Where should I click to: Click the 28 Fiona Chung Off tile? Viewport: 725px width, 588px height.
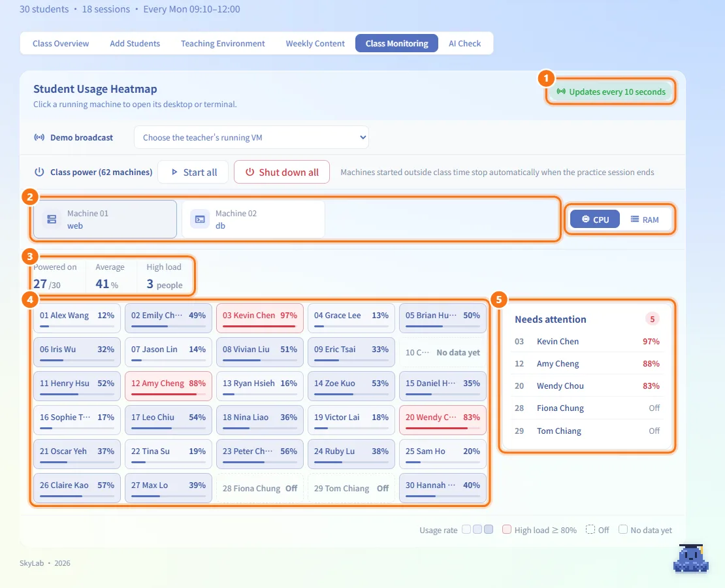click(x=260, y=488)
